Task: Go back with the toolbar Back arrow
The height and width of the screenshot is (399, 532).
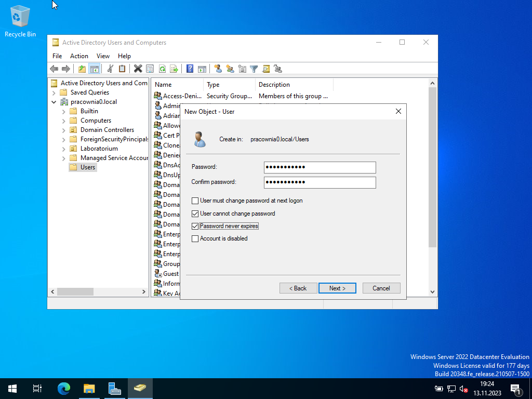Action: [54, 69]
